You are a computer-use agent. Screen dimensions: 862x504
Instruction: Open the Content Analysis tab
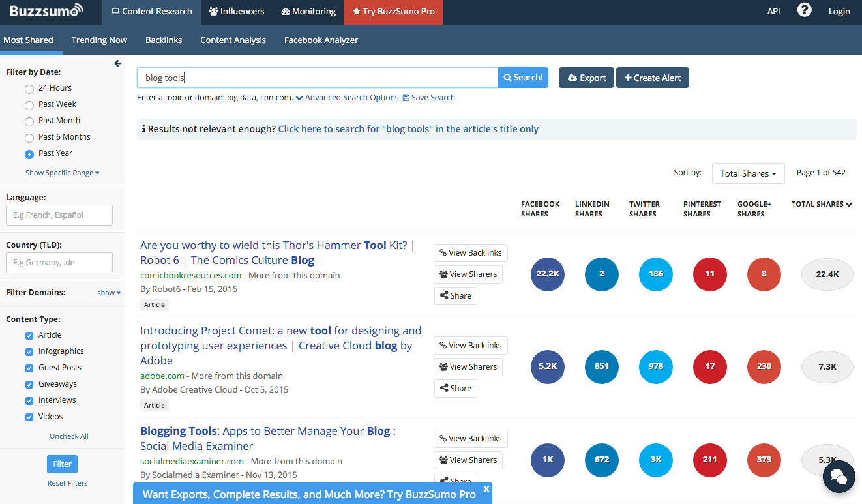click(x=233, y=40)
